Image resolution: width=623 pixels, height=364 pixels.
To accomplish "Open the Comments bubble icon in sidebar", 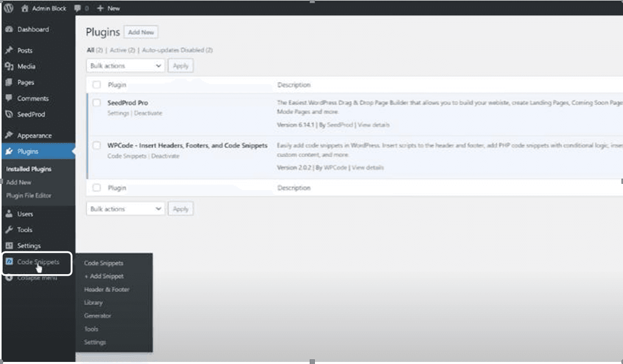I will pyautogui.click(x=8, y=98).
